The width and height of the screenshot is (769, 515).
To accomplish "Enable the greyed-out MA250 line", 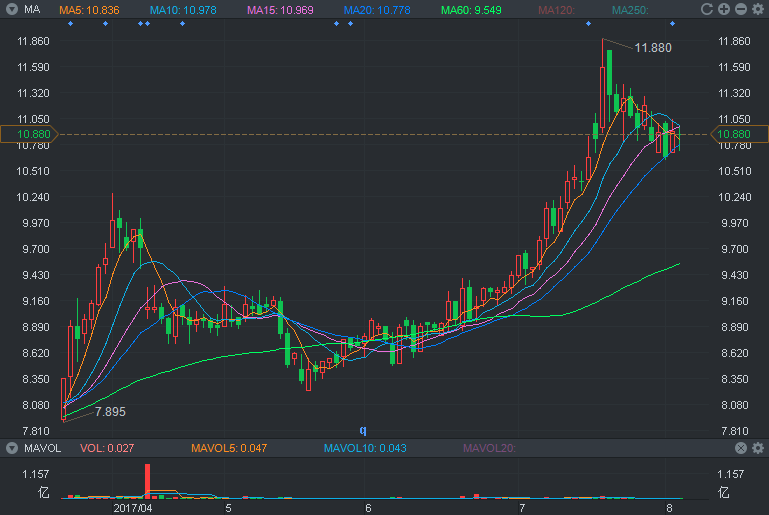I will [630, 10].
